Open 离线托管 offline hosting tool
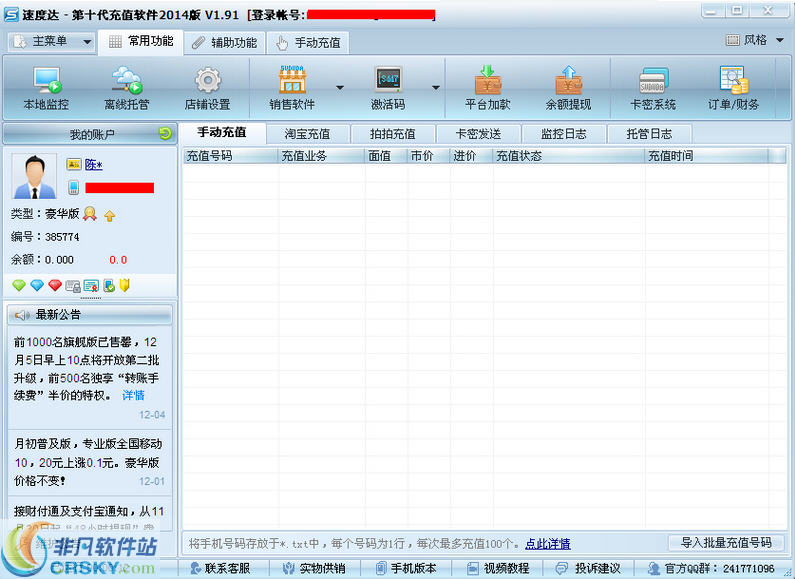The height and width of the screenshot is (579, 795). point(126,88)
